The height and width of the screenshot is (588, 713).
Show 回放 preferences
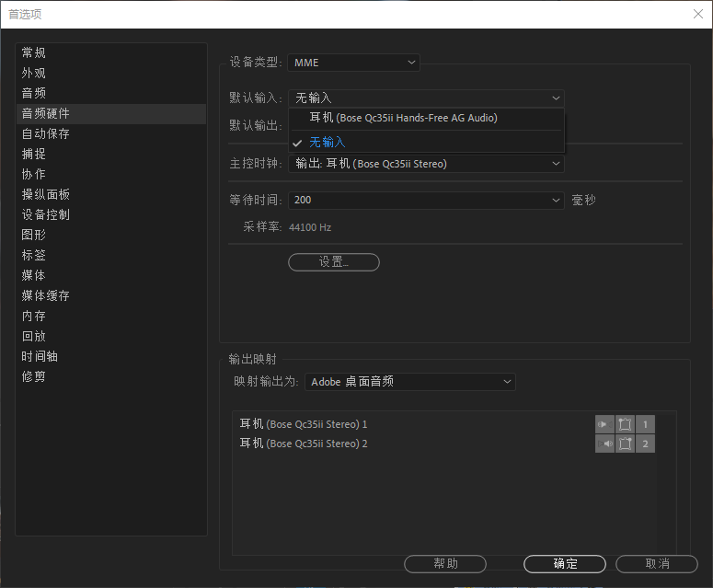click(111, 336)
